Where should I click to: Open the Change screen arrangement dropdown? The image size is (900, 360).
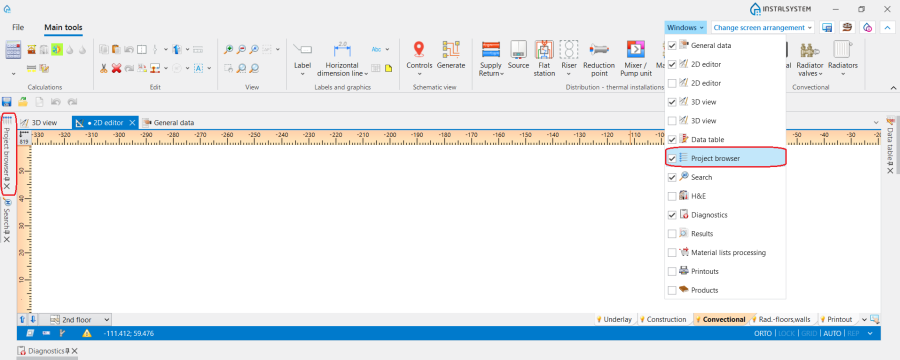[763, 28]
